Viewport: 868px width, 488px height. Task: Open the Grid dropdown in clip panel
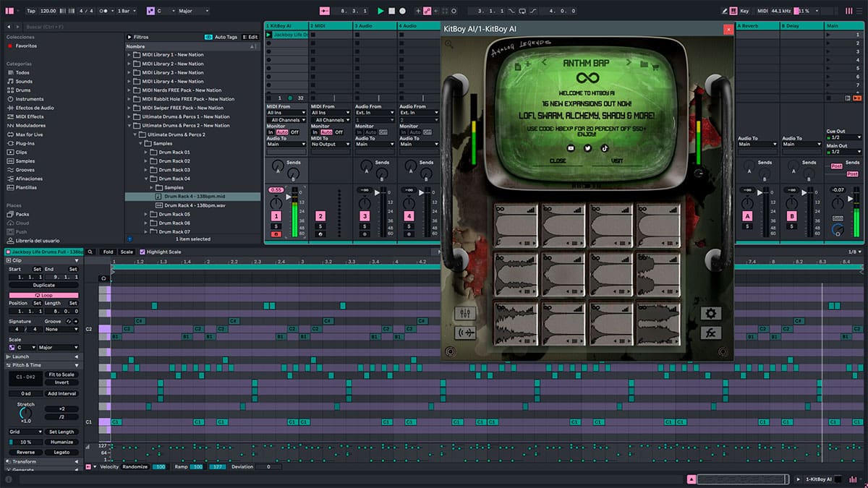pyautogui.click(x=25, y=432)
